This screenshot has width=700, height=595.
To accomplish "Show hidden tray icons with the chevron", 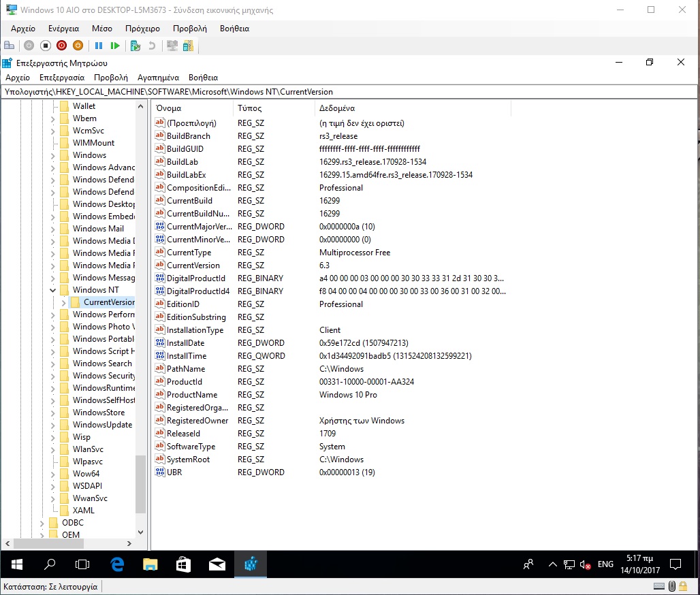I will point(553,564).
